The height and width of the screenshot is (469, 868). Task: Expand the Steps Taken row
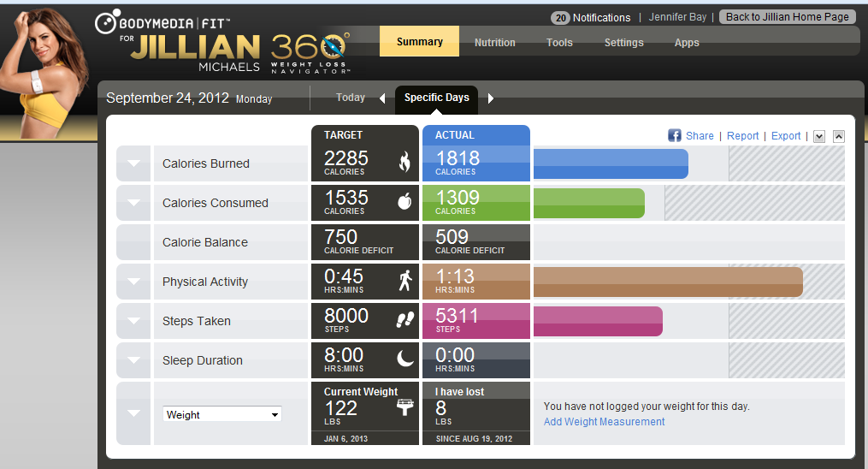[x=133, y=321]
